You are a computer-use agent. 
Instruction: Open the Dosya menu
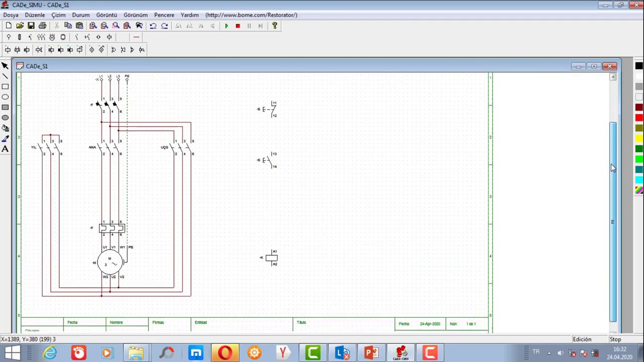[x=11, y=15]
